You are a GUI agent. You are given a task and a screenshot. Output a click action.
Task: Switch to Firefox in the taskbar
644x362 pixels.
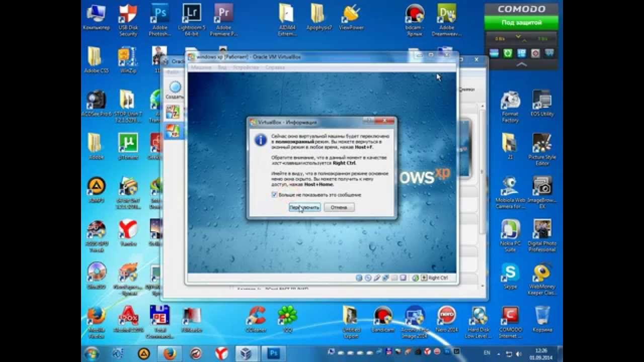[x=169, y=353]
